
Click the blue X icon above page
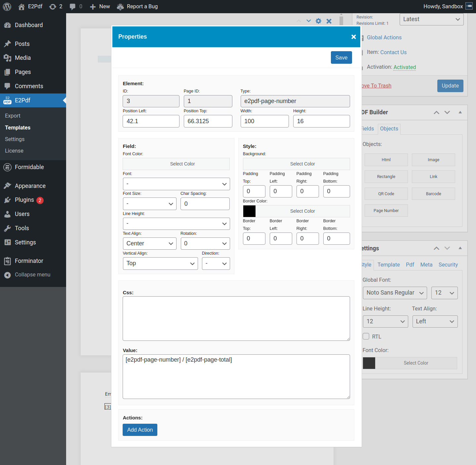pyautogui.click(x=329, y=21)
